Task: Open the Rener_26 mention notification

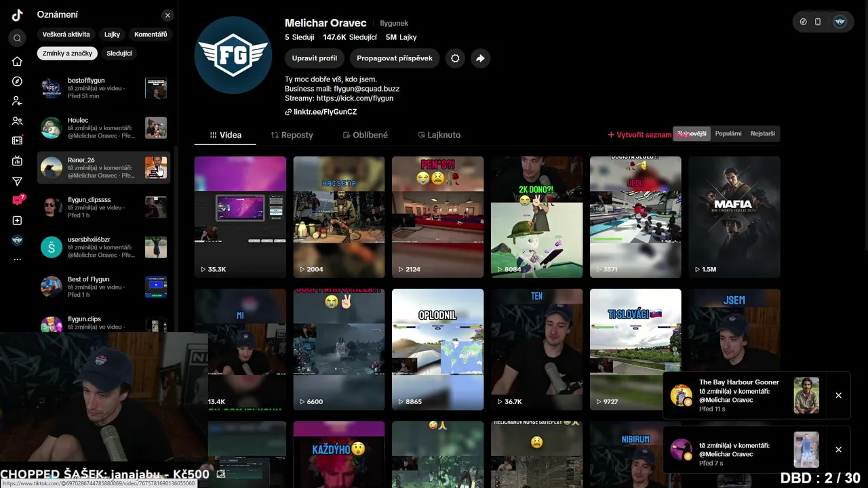Action: coord(104,167)
